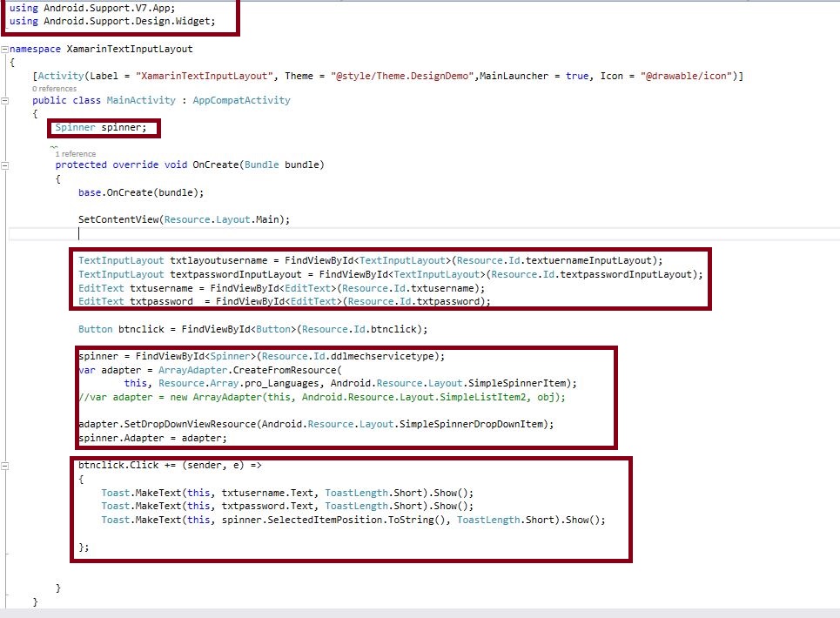Image resolution: width=840 pixels, height=618 pixels.
Task: Collapse the OnCreate method outline
Action: pos(5,165)
